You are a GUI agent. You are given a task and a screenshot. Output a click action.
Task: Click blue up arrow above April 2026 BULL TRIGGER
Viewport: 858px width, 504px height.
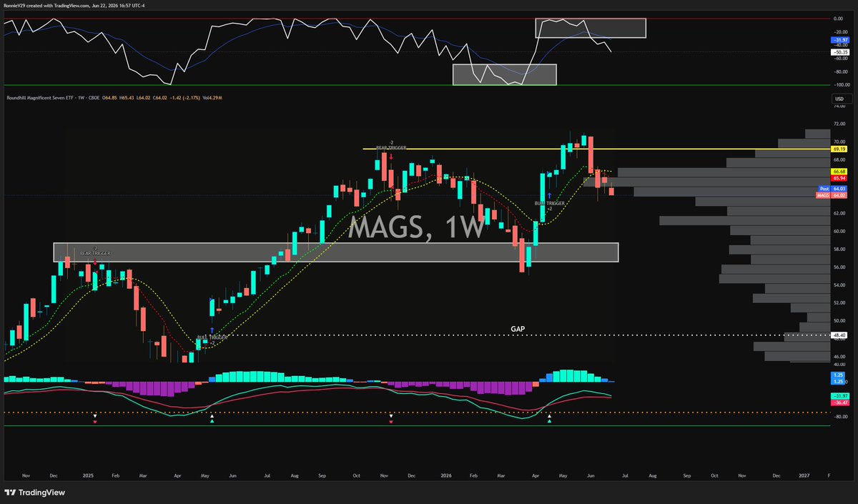coord(549,195)
